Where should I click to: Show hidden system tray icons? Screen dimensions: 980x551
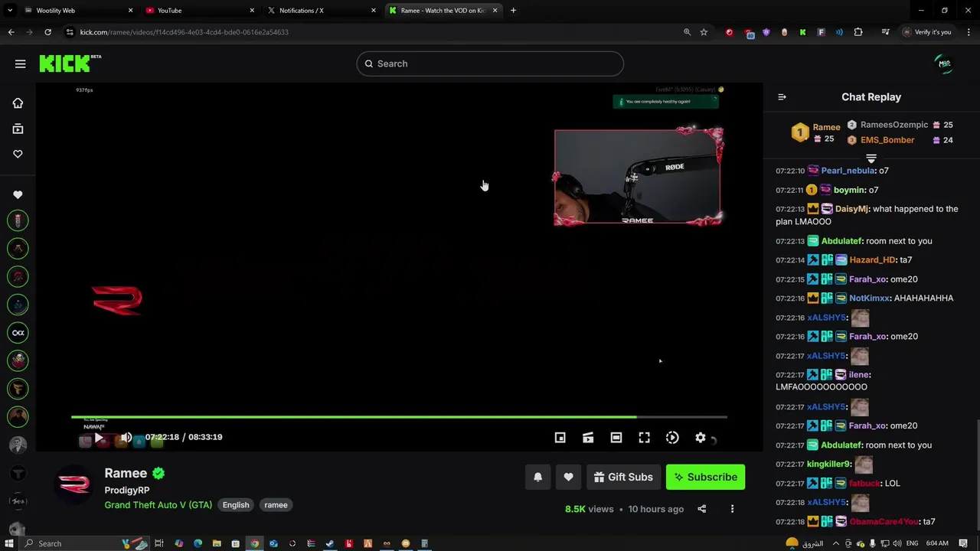coord(836,543)
